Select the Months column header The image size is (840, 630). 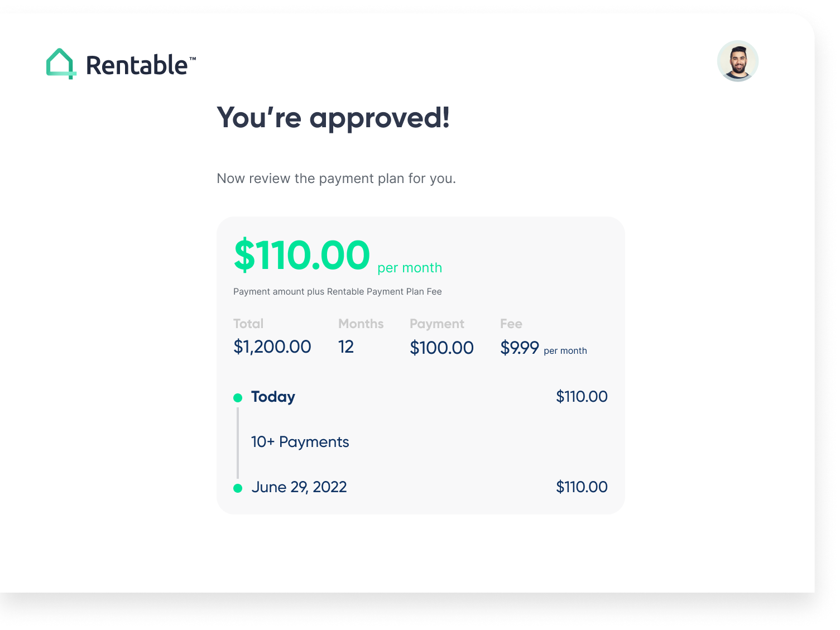click(x=361, y=324)
